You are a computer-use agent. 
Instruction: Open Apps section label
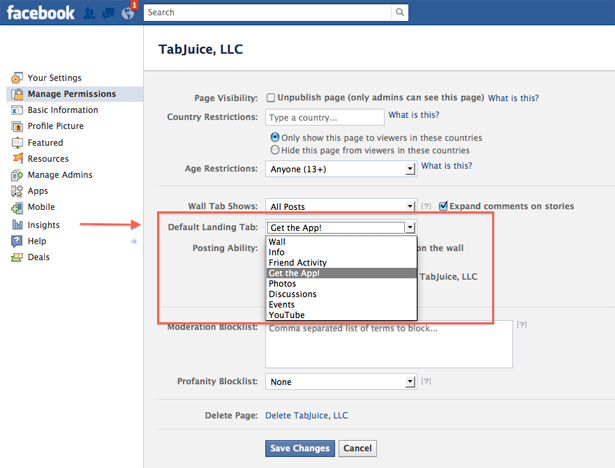[38, 191]
